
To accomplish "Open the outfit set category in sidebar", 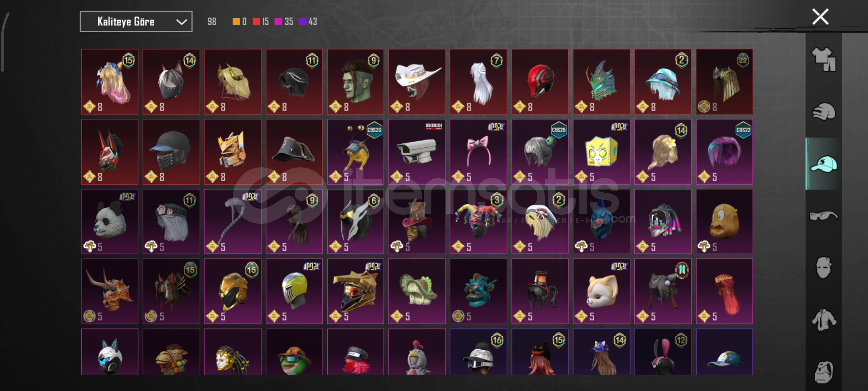I will click(x=824, y=59).
